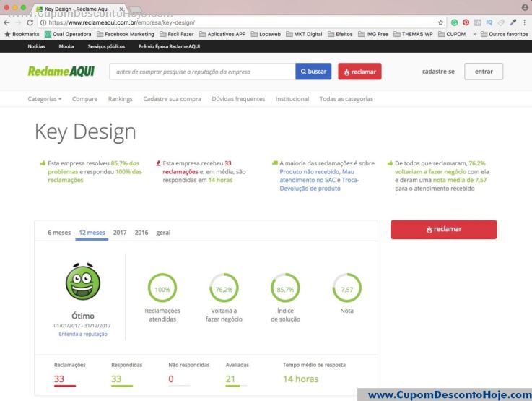Open the Compare menu item
Viewport: 532px width, 401px height.
(x=85, y=99)
